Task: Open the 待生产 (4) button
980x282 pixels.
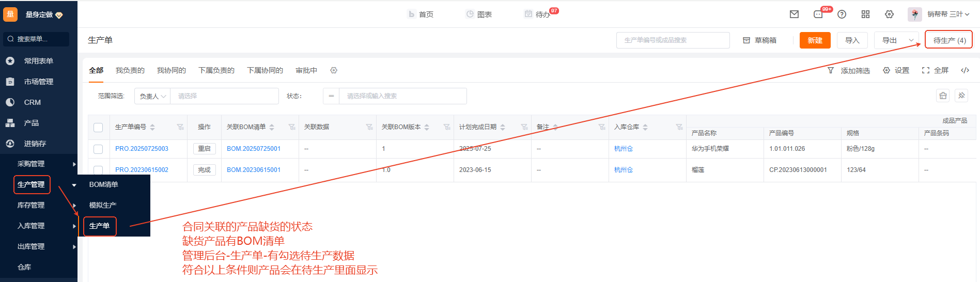Action: point(949,40)
